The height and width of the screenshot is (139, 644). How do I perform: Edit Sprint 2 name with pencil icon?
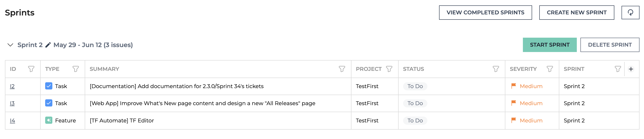(x=48, y=45)
